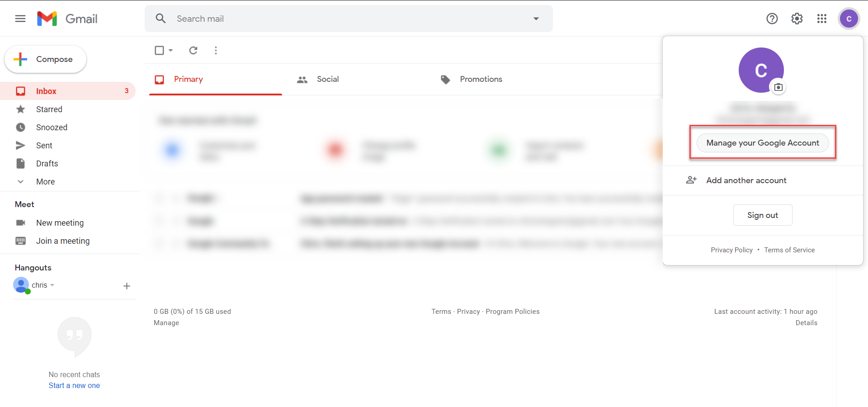Click Add another account
Image resolution: width=868 pixels, height=407 pixels.
[763, 180]
